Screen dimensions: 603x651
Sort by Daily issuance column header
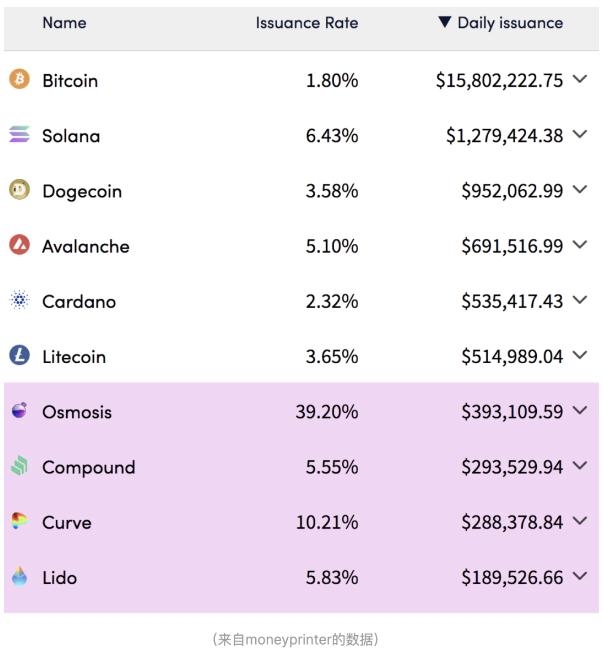pyautogui.click(x=500, y=23)
